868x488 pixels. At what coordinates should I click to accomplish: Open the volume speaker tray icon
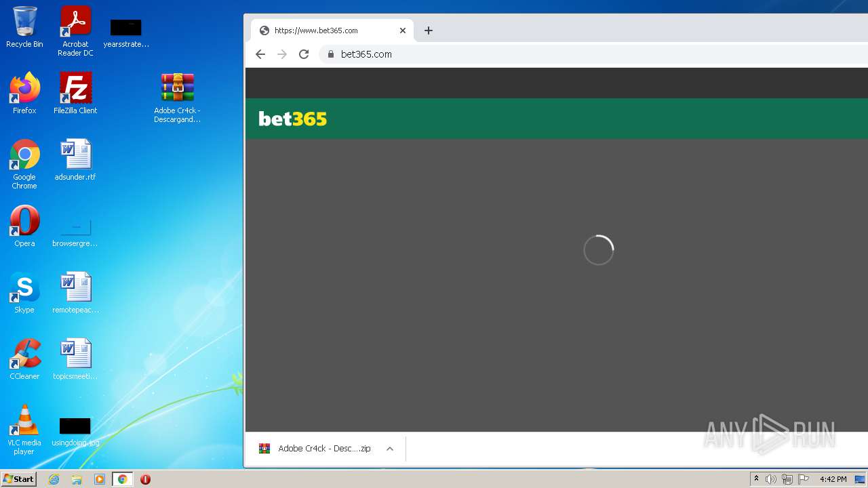[771, 479]
